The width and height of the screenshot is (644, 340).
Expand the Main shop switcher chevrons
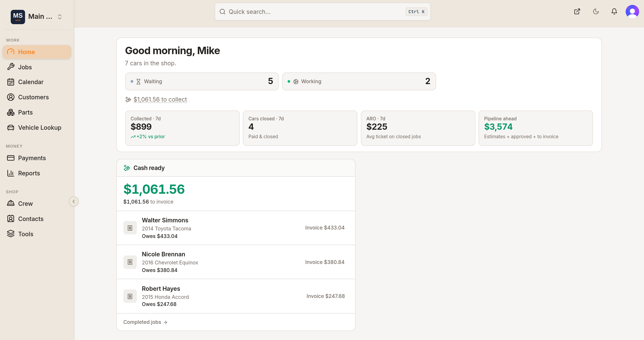tap(60, 17)
